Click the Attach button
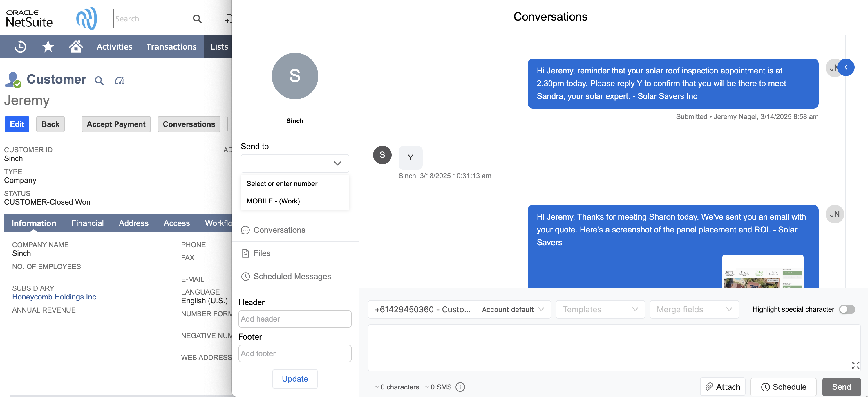This screenshot has width=868, height=397. (x=722, y=387)
